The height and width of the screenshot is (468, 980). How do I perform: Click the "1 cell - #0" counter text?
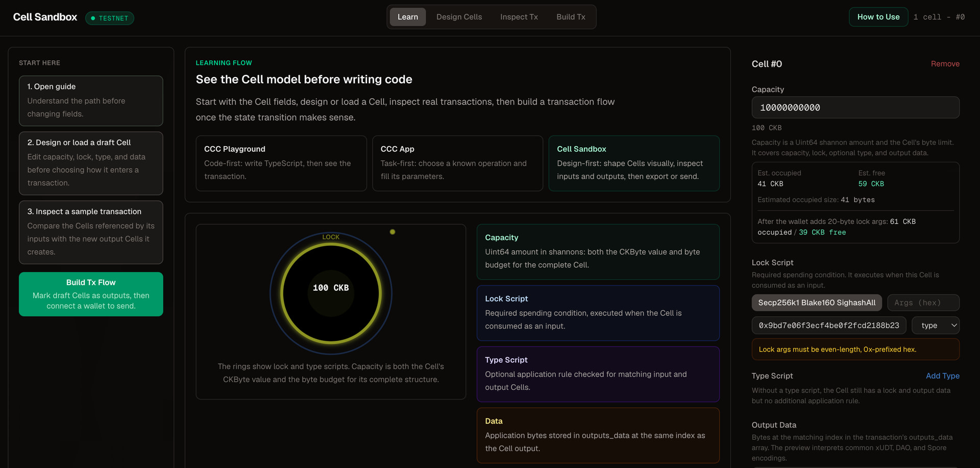939,17
